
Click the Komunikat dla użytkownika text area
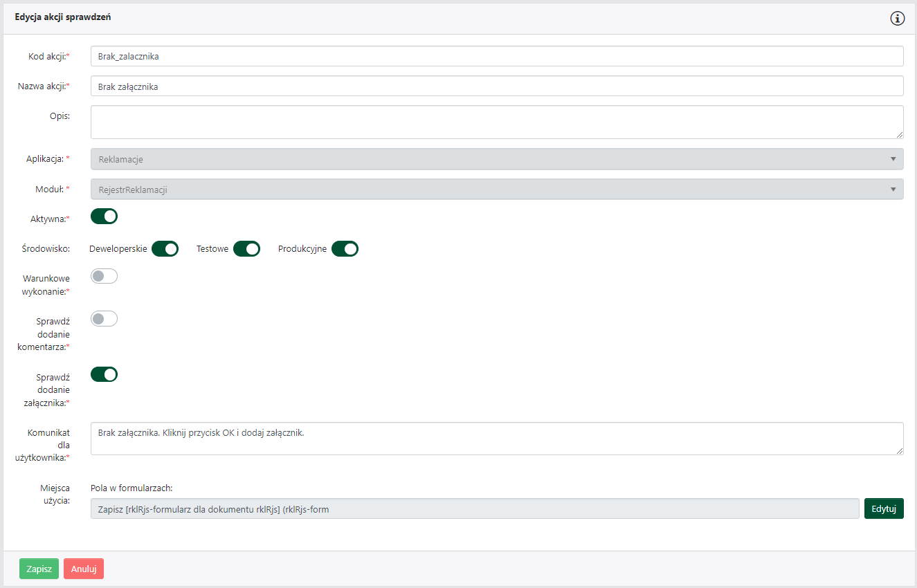coord(496,439)
